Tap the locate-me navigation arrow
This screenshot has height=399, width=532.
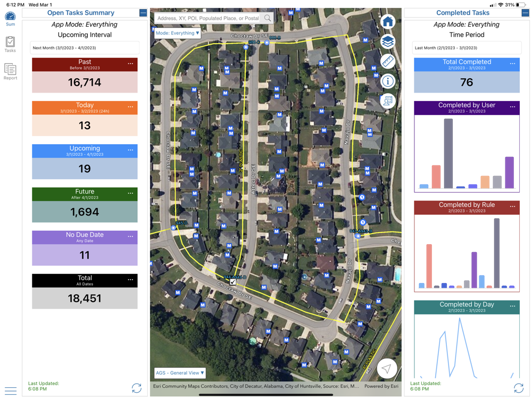[x=387, y=369]
